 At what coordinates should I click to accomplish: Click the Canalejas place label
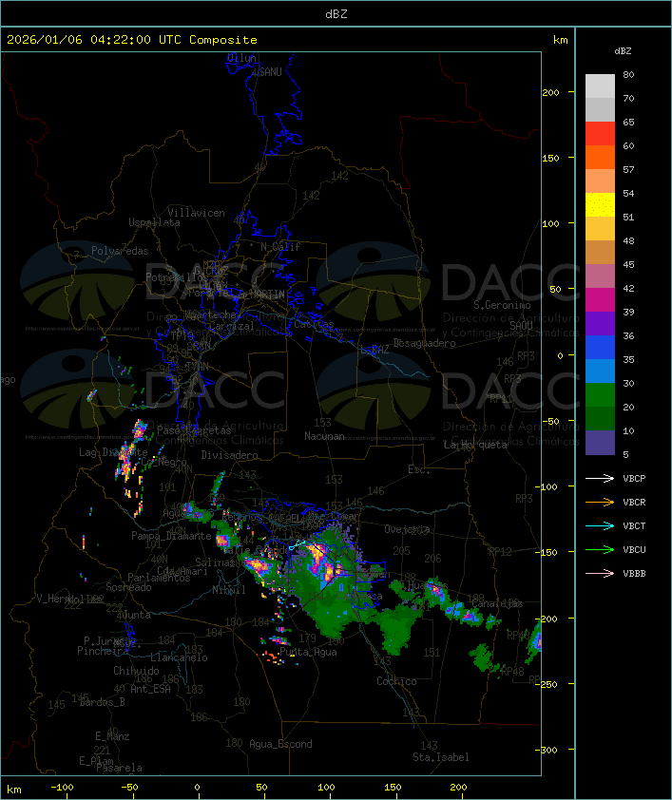(x=497, y=603)
